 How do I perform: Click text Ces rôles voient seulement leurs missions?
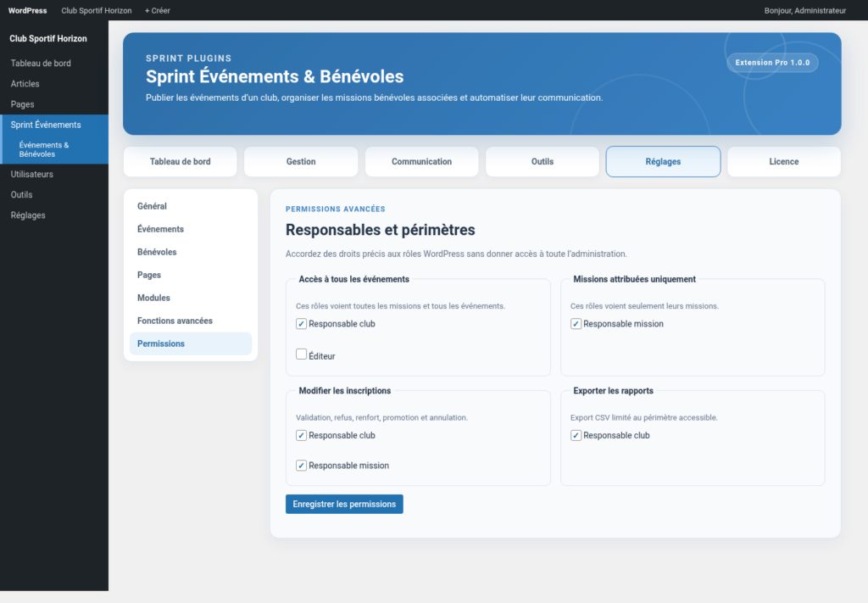coord(644,306)
